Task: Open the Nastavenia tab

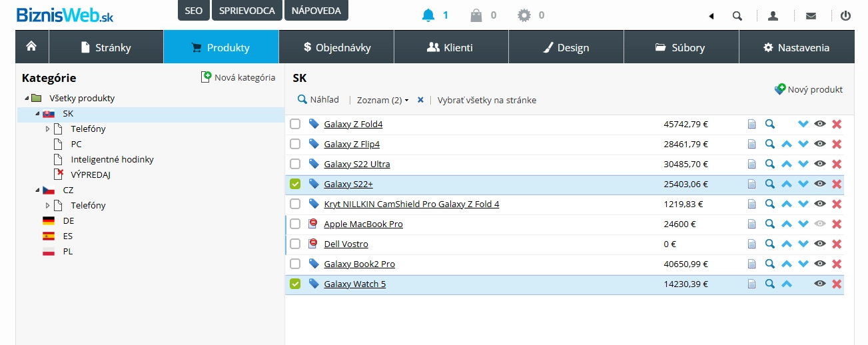Action: [x=796, y=47]
